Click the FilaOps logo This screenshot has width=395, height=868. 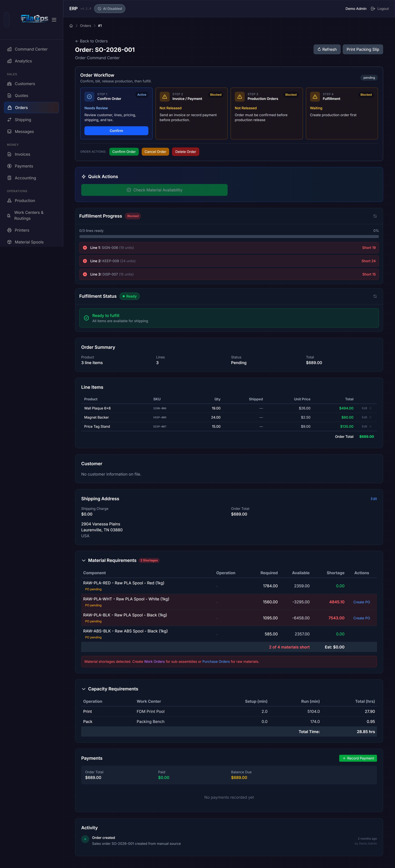[34, 18]
